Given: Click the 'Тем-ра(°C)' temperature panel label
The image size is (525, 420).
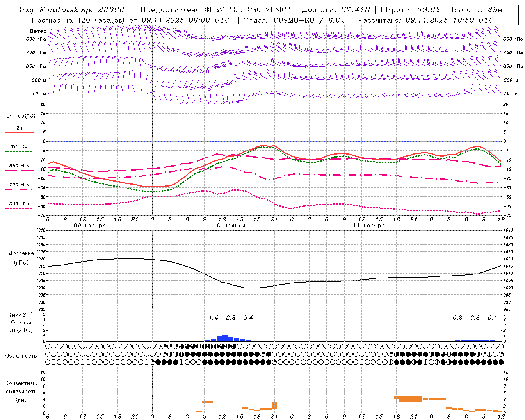Looking at the screenshot, I should pyautogui.click(x=19, y=116).
